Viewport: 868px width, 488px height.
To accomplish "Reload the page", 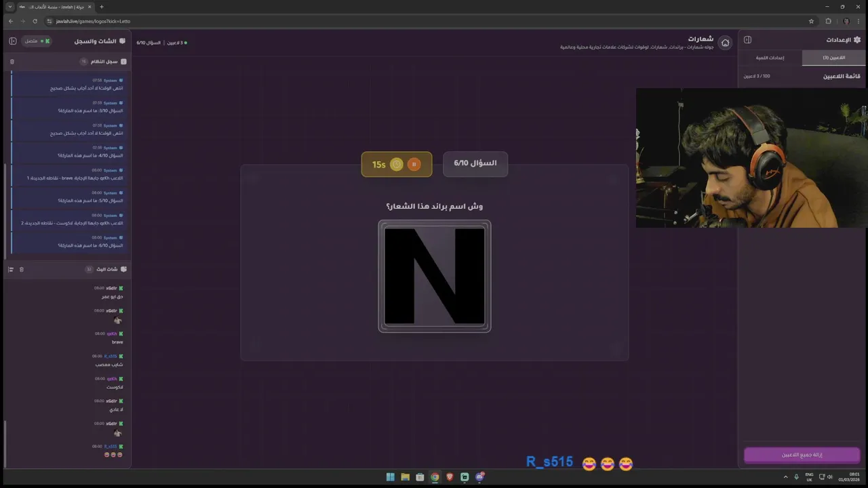I will coord(35,21).
